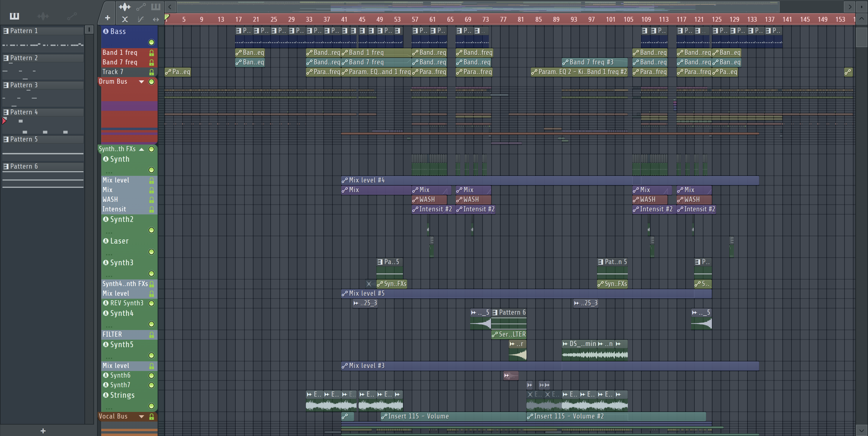
Task: Click the pattern icon next to Pattern 4
Action: [6, 112]
